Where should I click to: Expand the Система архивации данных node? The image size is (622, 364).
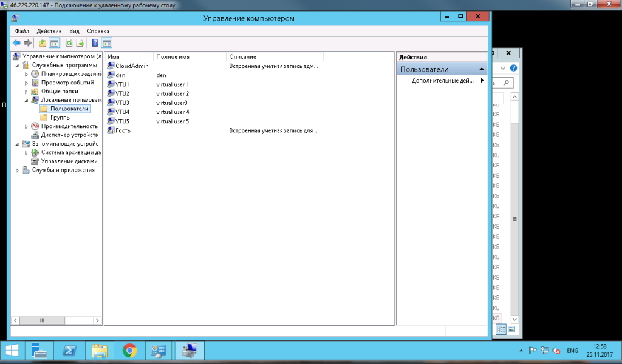pyautogui.click(x=27, y=152)
